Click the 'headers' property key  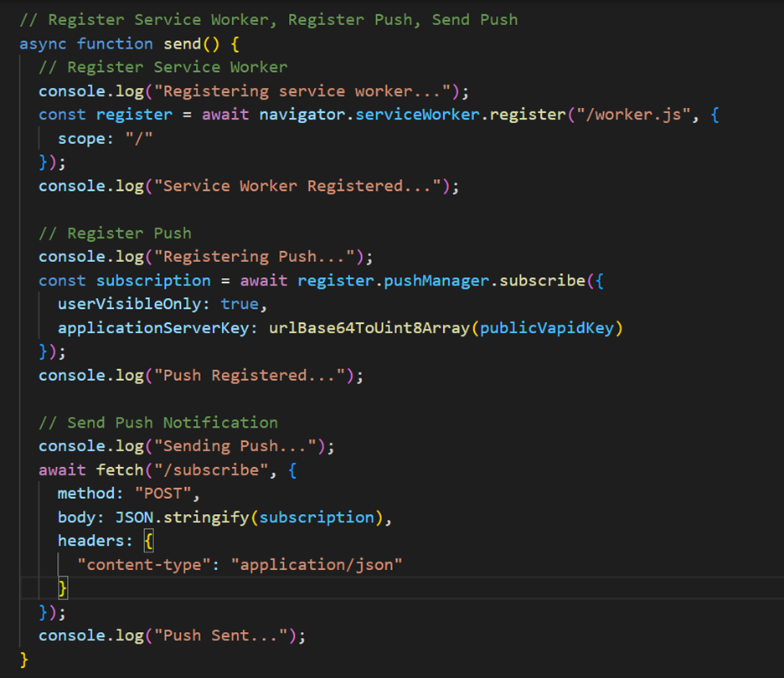pyautogui.click(x=90, y=541)
